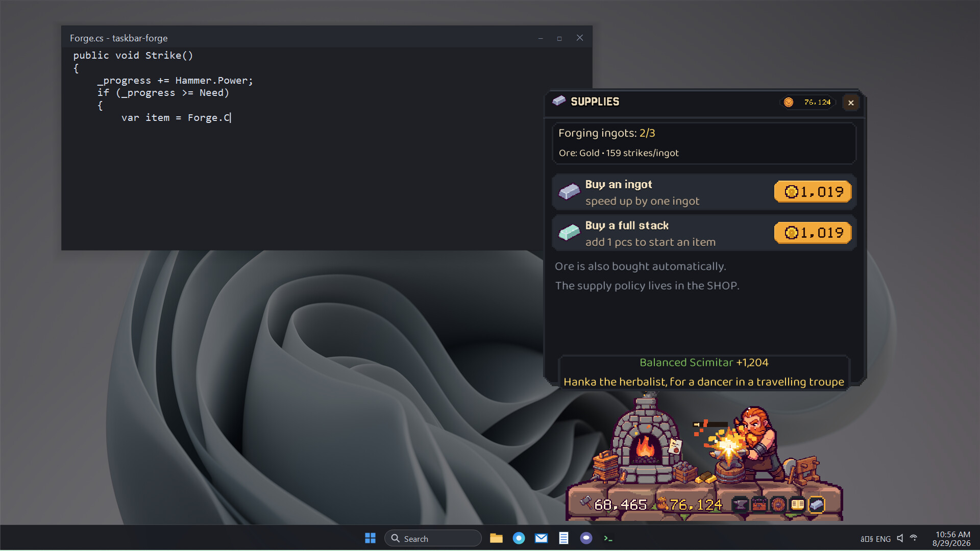Click the 'Balanced Scimitar +1,204' notification
Image resolution: width=980 pixels, height=551 pixels.
pyautogui.click(x=704, y=363)
